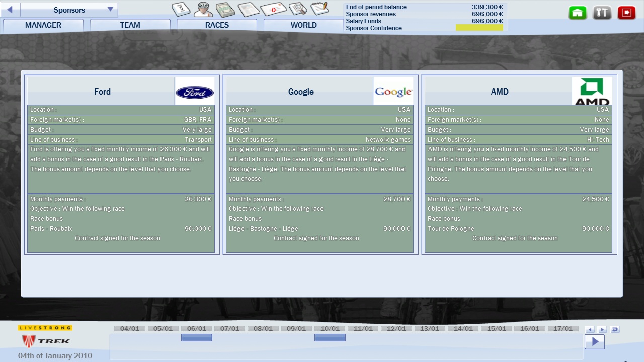This screenshot has width=644, height=362.
Task: Click the yellow Sponsor Confidence bar
Action: tap(479, 28)
